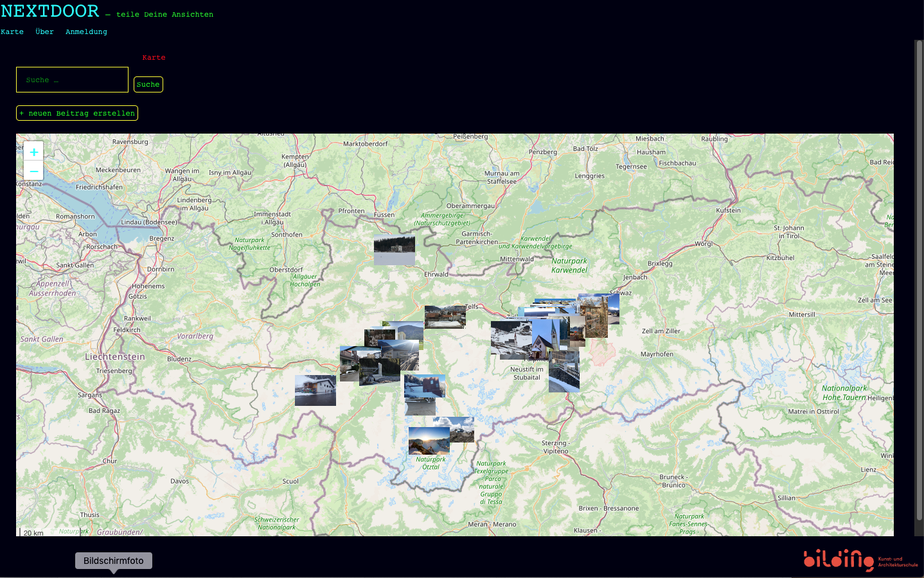Open chalet photo thumbnail southeast of Bludenz
This screenshot has width=924, height=578.
coord(315,390)
